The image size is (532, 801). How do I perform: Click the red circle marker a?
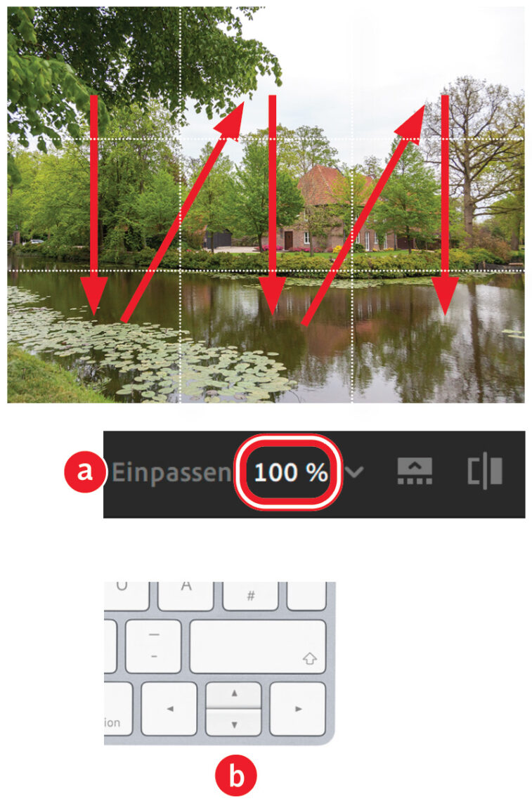pyautogui.click(x=85, y=471)
